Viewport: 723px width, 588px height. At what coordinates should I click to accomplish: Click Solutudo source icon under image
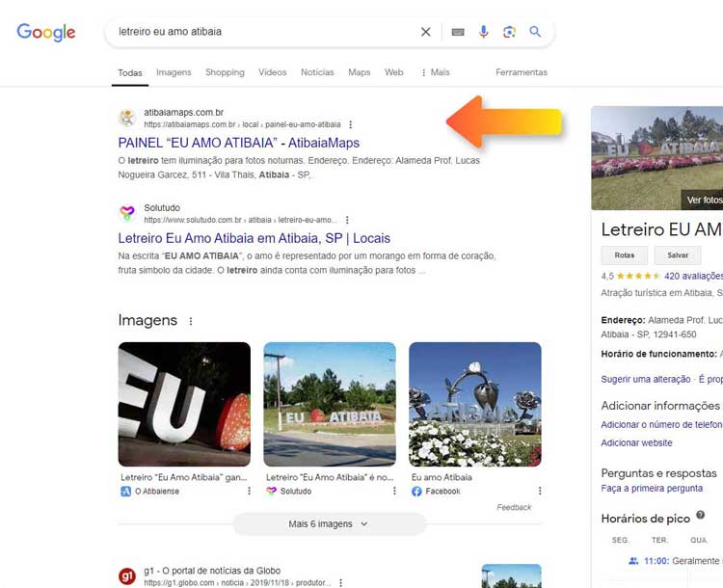[x=271, y=492]
